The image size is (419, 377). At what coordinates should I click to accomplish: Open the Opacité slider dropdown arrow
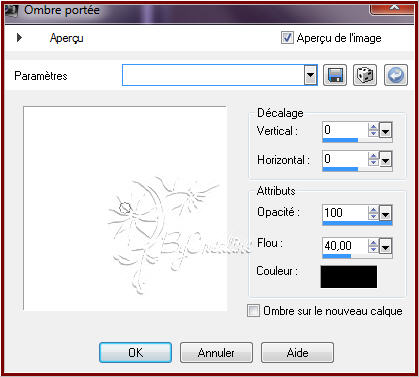pos(385,214)
